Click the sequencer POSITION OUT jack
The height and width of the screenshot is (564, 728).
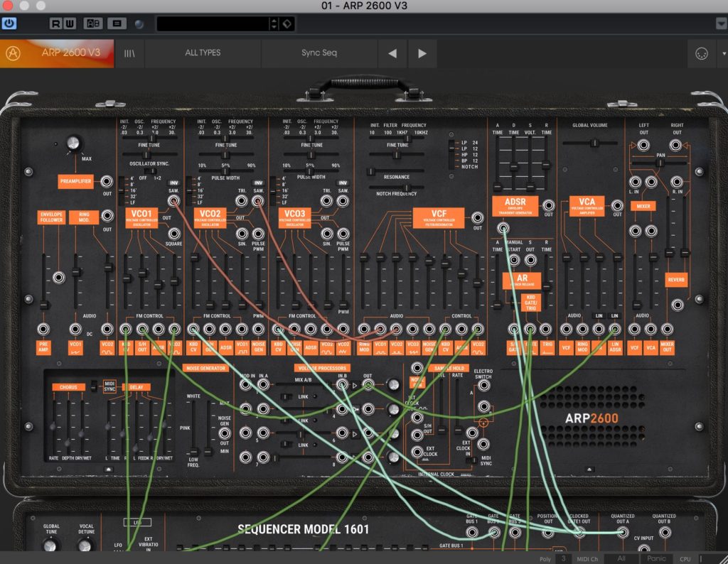pos(548,533)
